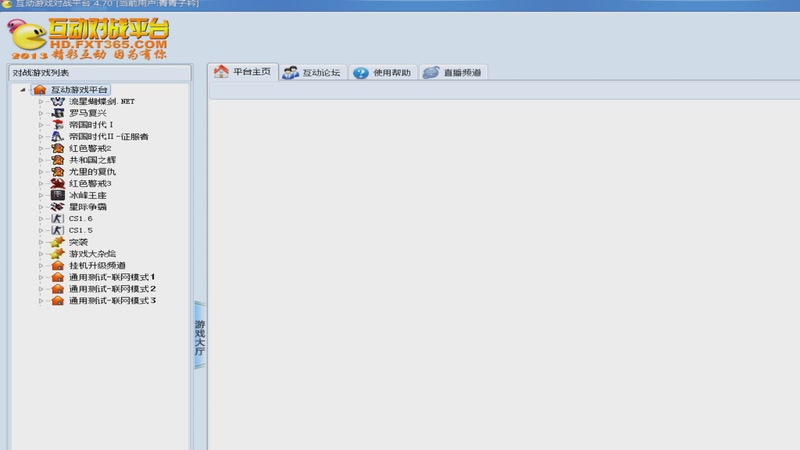
Task: Expand the 罗马复兴 node
Action: coord(41,113)
